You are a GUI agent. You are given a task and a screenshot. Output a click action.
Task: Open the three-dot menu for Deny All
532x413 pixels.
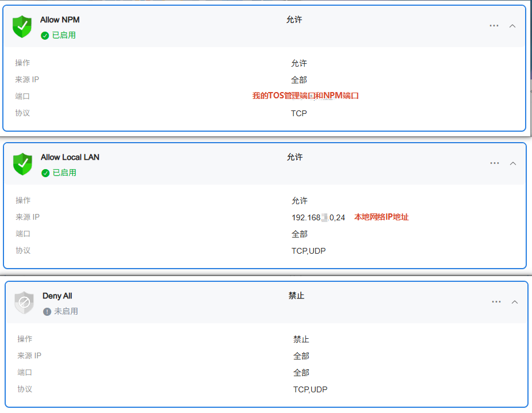point(496,301)
